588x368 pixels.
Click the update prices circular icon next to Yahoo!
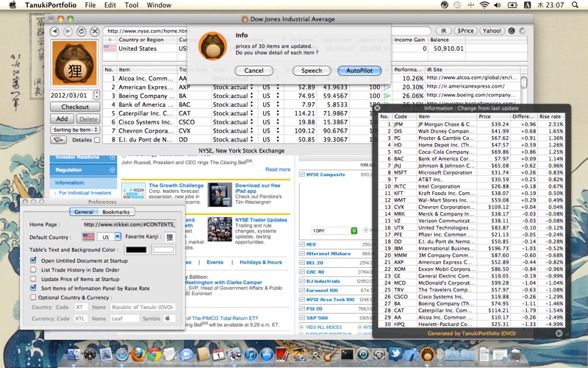point(512,31)
